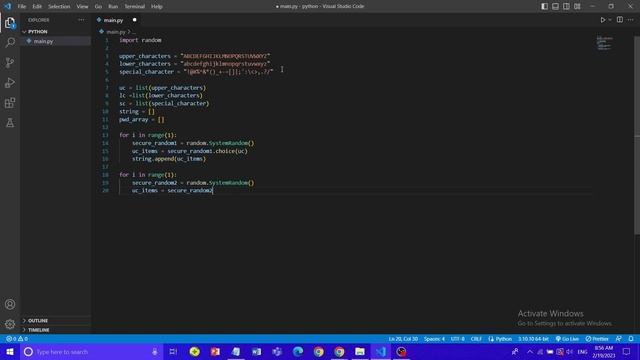640x360 pixels.
Task: Toggle the primary sidebar layout icon
Action: point(544,6)
